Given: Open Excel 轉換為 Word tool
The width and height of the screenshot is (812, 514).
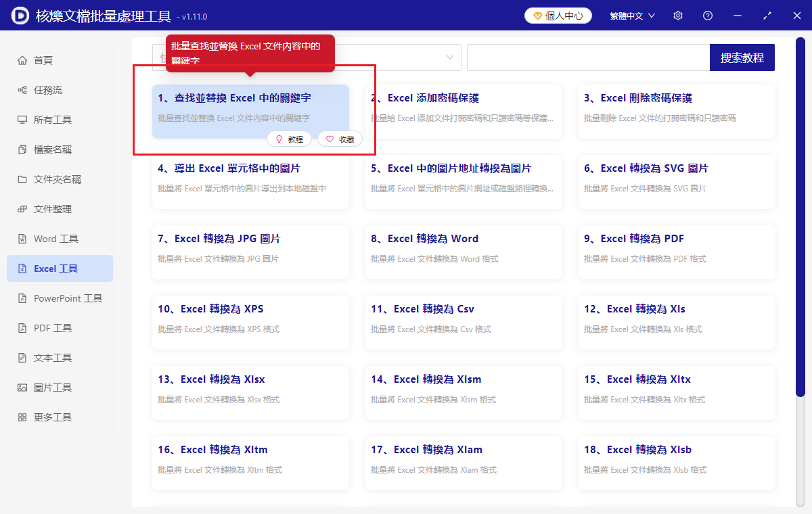Looking at the screenshot, I should coord(464,252).
